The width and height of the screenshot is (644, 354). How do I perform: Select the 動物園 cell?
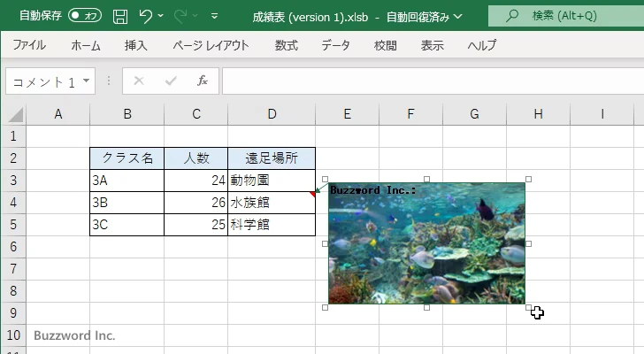272,181
